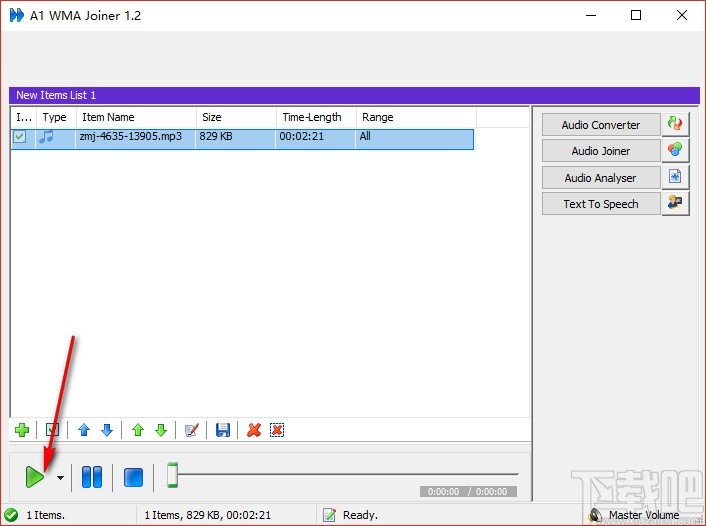Click the playback position slider handle
This screenshot has height=526, width=706.
(172, 475)
